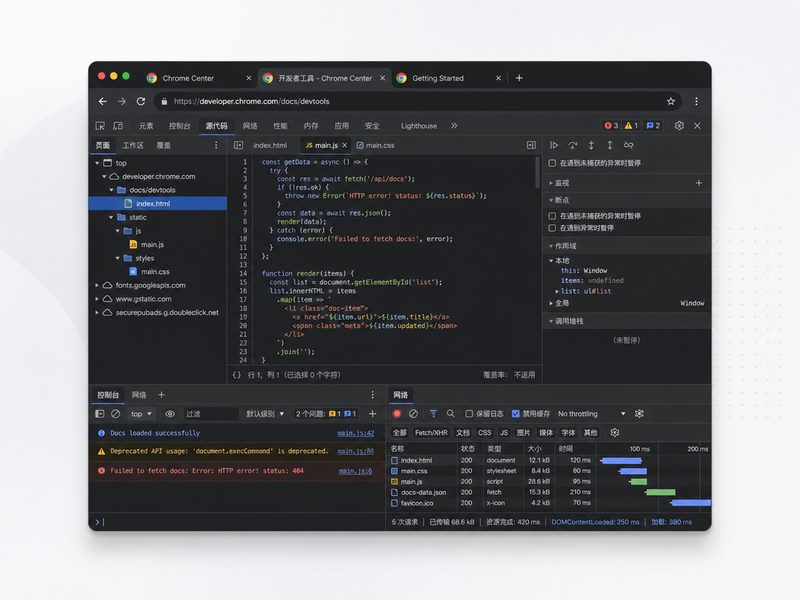The width and height of the screenshot is (800, 600).
Task: Open the top context dropdown in console
Action: tap(141, 414)
